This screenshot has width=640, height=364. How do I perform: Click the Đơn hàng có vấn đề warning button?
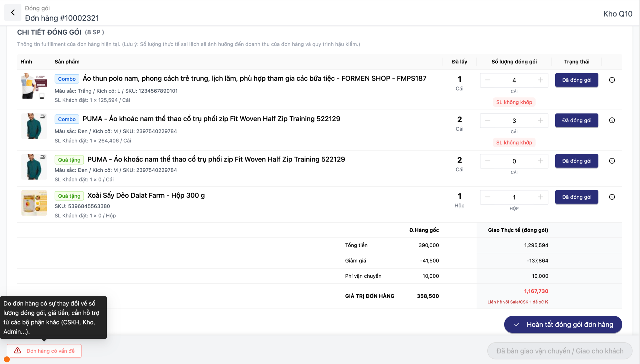44,351
